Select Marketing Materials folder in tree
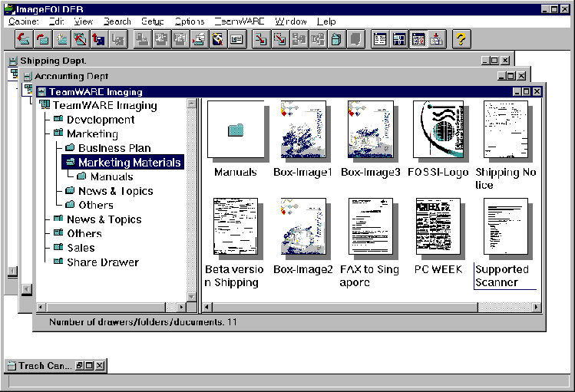The image size is (575, 392). (123, 163)
